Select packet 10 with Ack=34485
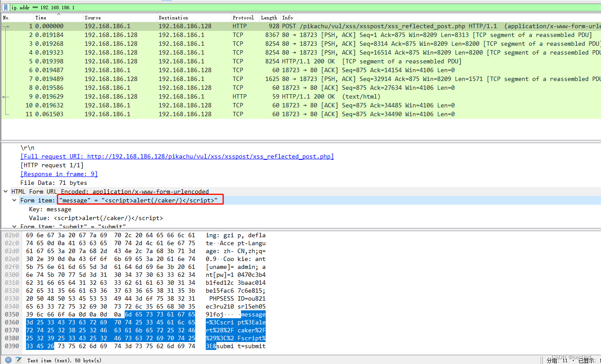 coord(301,105)
